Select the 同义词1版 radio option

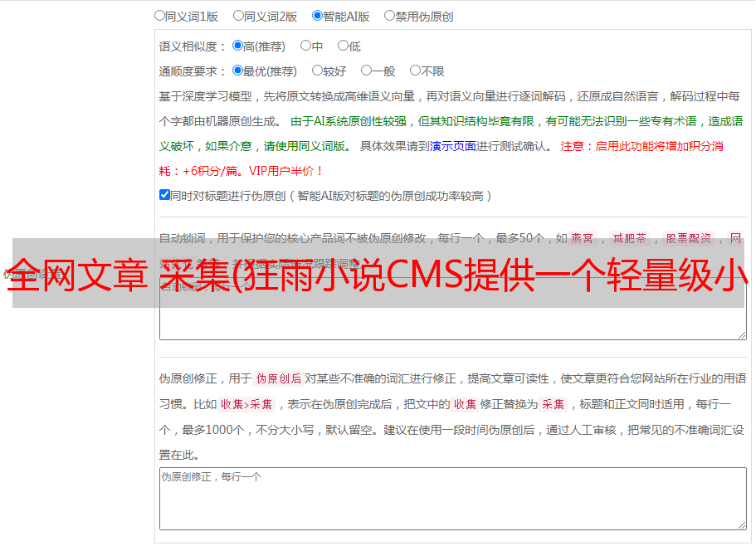tap(159, 16)
